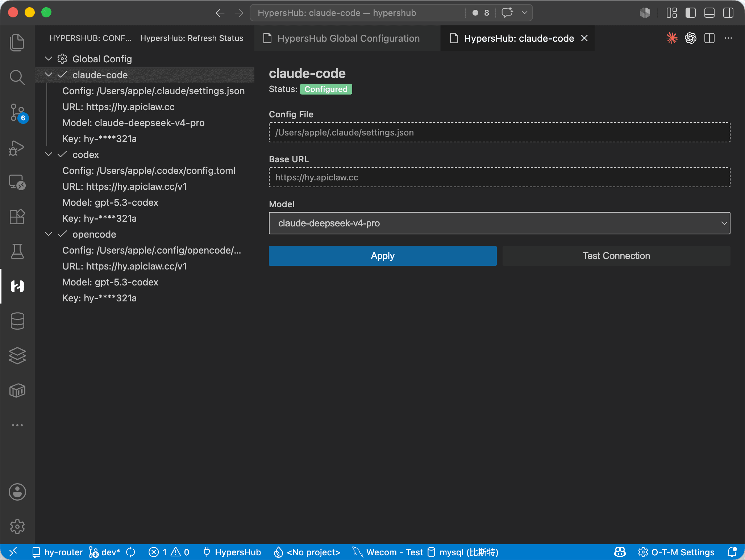This screenshot has height=560, width=745.
Task: Open Source Control with 6 changes
Action: [17, 112]
